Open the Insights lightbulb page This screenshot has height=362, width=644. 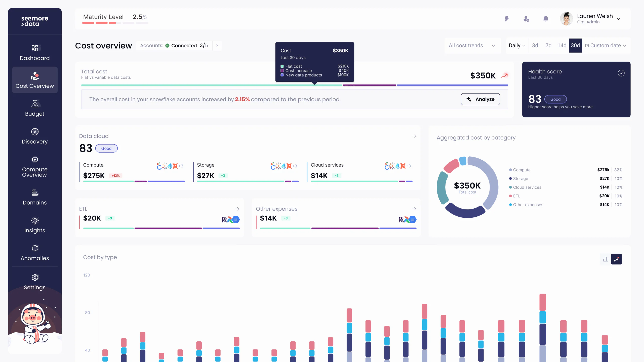tap(35, 225)
